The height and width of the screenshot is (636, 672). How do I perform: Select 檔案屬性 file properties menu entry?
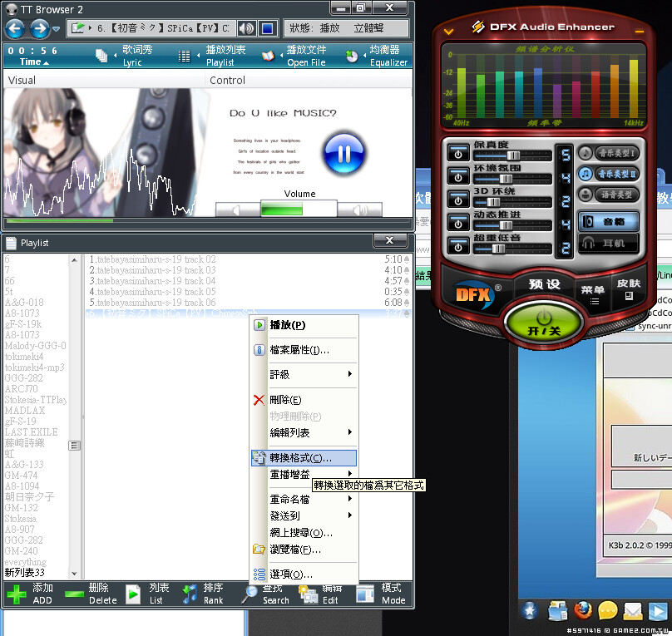299,350
